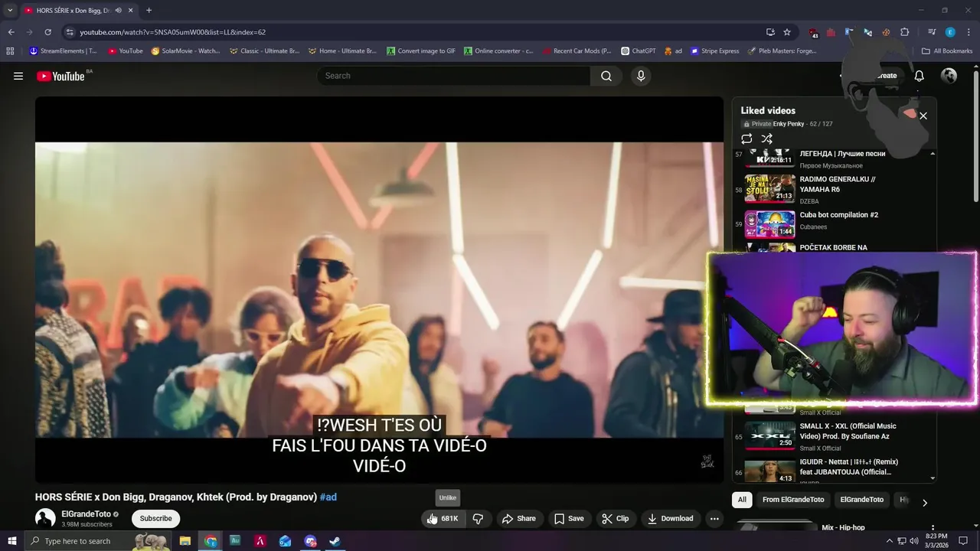Go back in browser history
This screenshot has width=980, height=551.
pos(11,32)
